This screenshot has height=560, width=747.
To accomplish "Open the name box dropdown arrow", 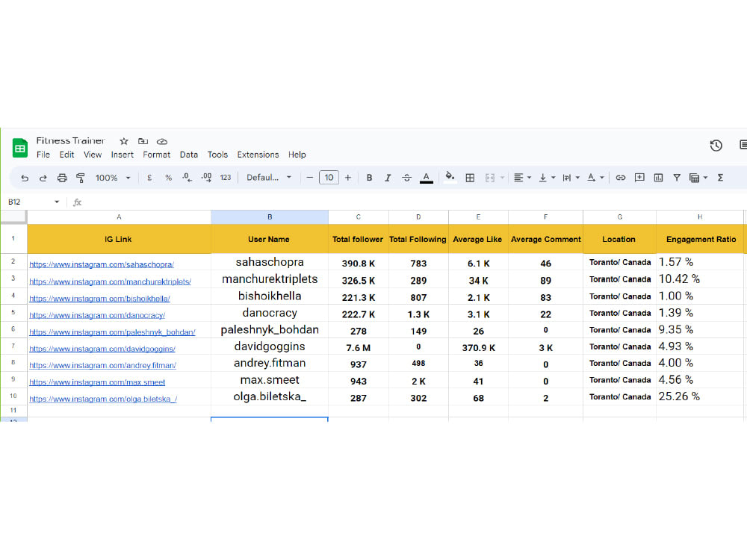I will click(x=57, y=202).
